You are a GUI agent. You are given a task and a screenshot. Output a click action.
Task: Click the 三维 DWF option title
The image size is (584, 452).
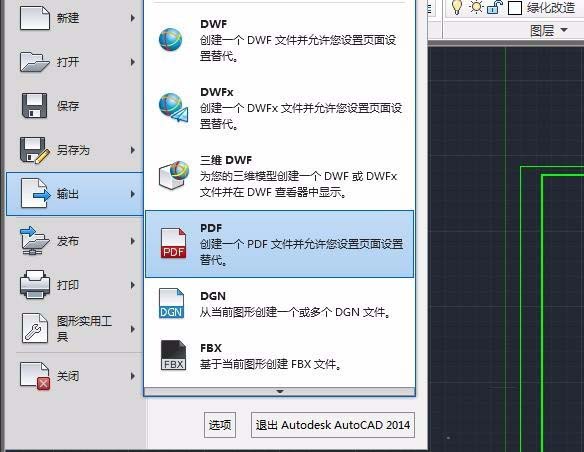226,160
